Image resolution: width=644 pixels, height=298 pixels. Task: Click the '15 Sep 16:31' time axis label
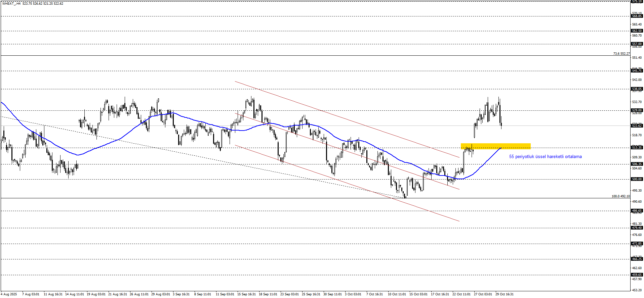click(x=246, y=294)
